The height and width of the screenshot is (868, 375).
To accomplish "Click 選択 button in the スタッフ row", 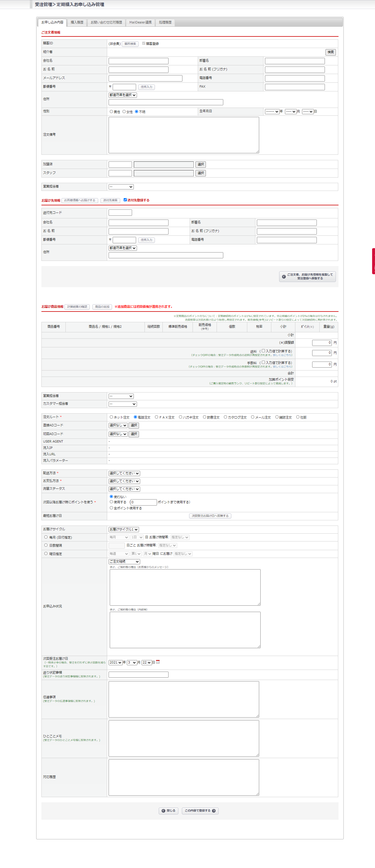I will point(201,173).
